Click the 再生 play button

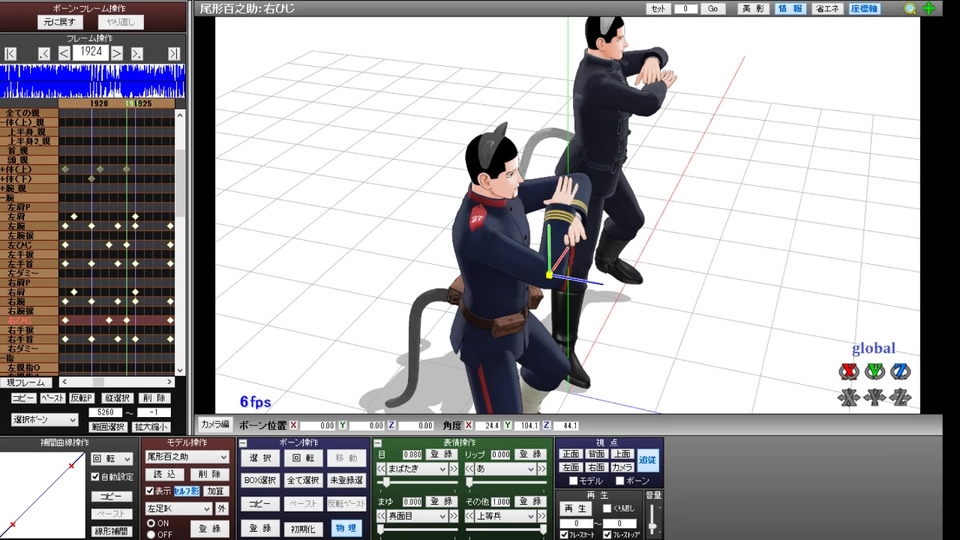(576, 508)
